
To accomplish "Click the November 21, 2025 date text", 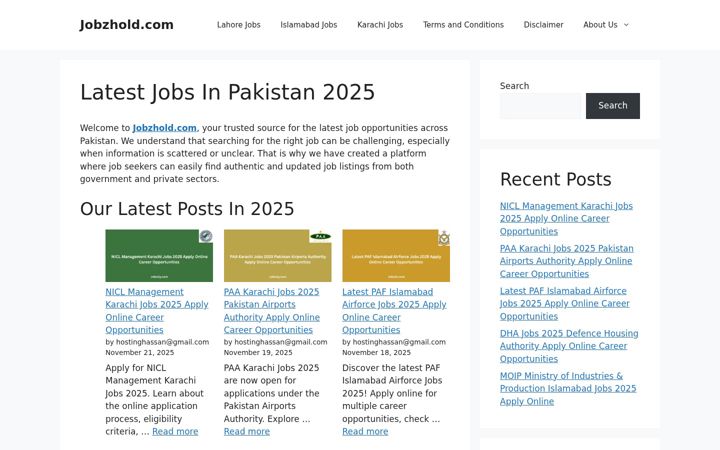I will [140, 353].
